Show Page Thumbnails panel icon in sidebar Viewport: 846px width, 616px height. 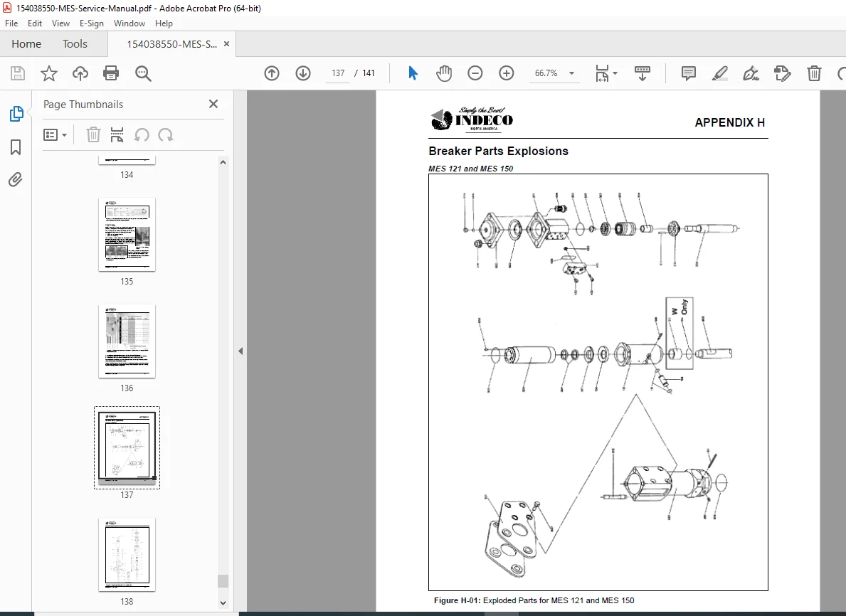[16, 114]
